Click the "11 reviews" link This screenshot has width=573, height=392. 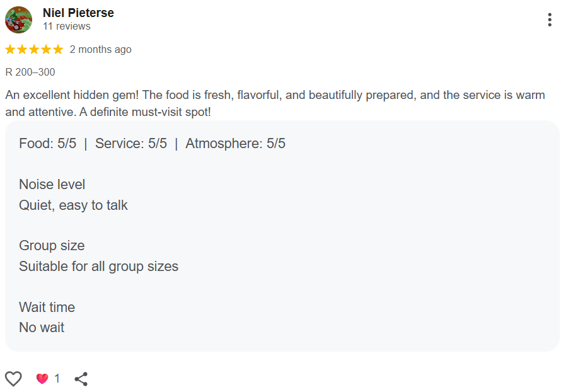66,26
